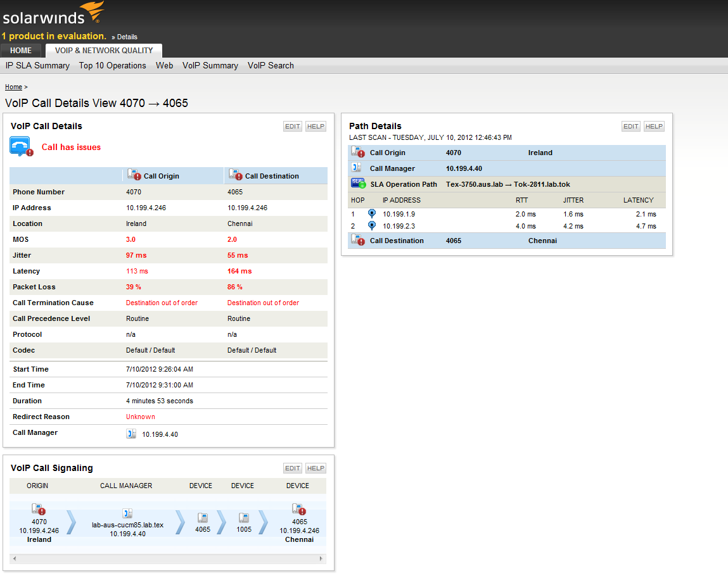Click hop IP address 10.199.2.3
The image size is (728, 578).
[399, 227]
